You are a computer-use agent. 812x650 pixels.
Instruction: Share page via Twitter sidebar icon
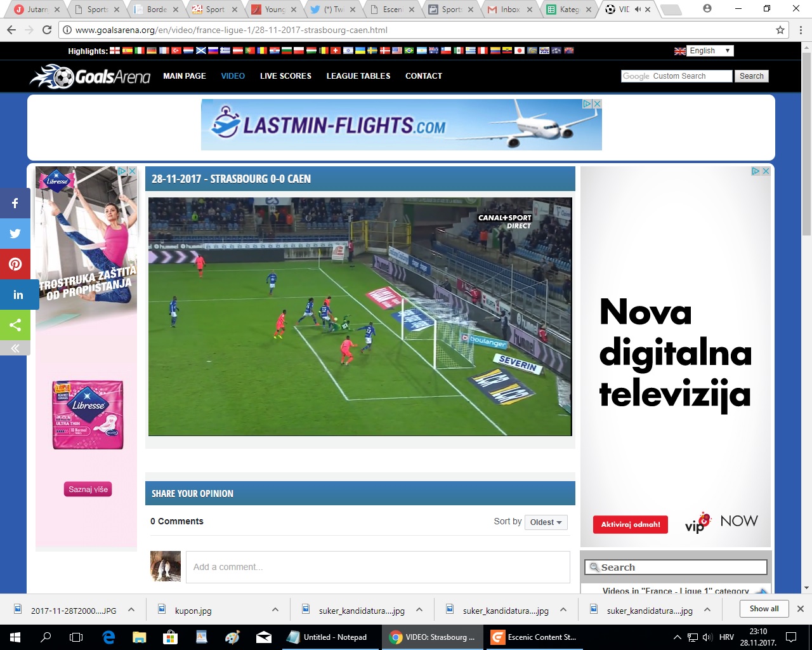pyautogui.click(x=15, y=234)
